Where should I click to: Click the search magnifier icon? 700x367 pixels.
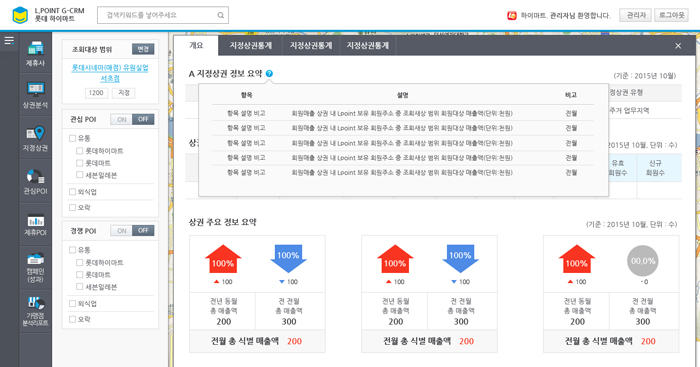pos(221,15)
